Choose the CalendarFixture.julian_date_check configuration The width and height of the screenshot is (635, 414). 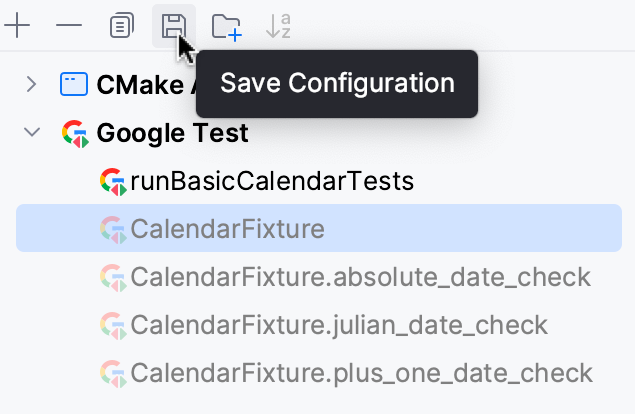(x=339, y=325)
